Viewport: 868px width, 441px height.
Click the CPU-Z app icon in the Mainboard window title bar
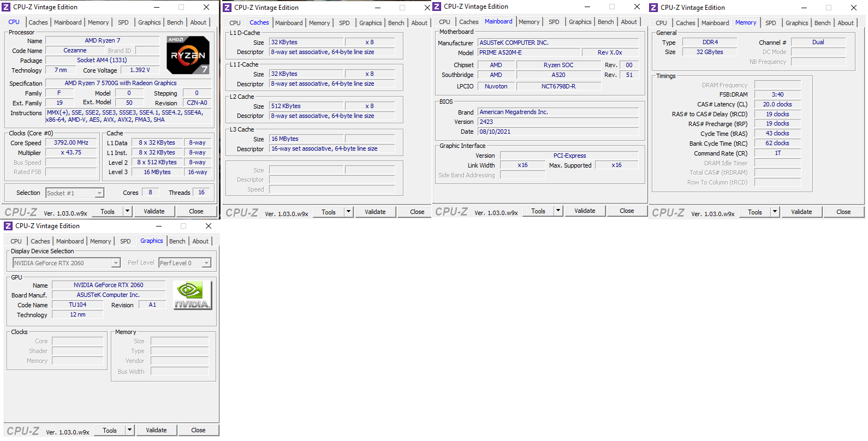[x=437, y=7]
